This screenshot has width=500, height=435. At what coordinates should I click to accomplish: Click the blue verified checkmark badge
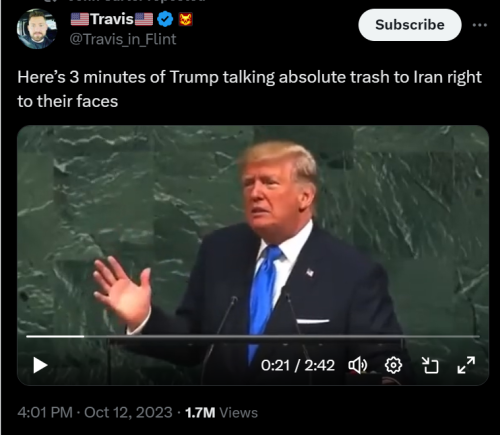[165, 19]
